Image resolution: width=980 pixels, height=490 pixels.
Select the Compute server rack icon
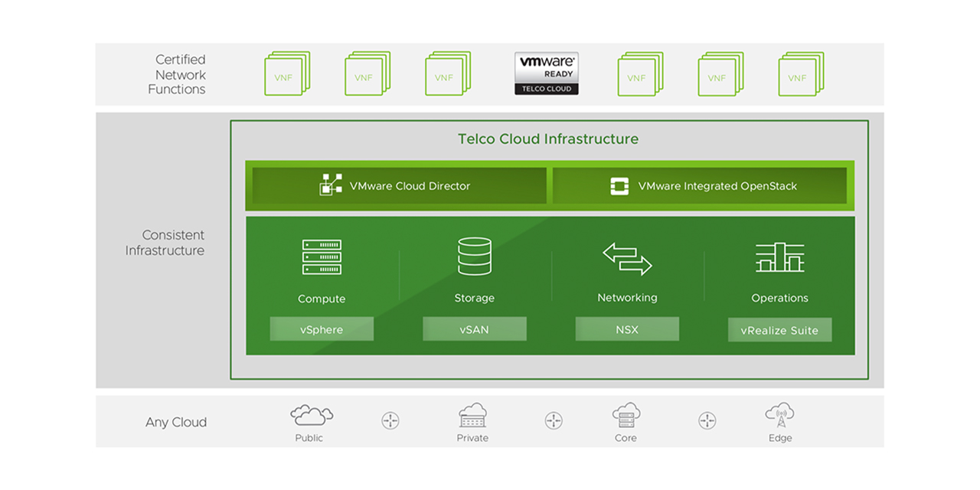322,258
